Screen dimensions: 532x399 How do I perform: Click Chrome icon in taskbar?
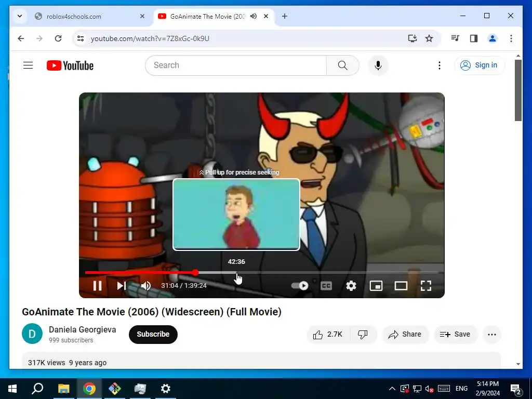[x=89, y=389]
